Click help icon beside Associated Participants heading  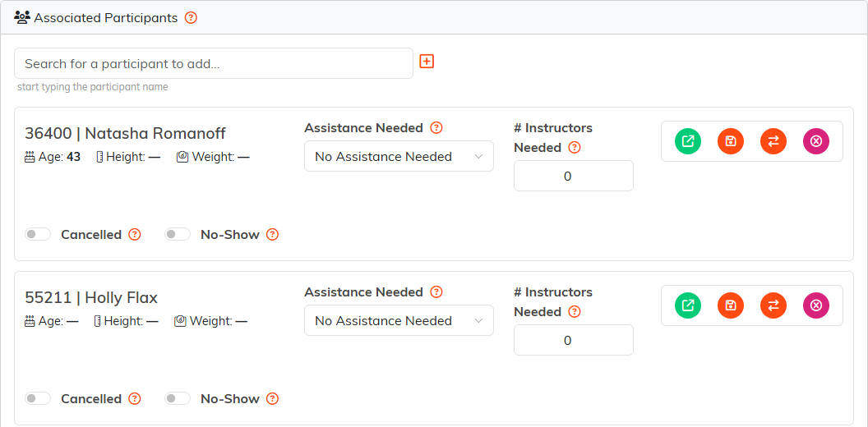(191, 18)
